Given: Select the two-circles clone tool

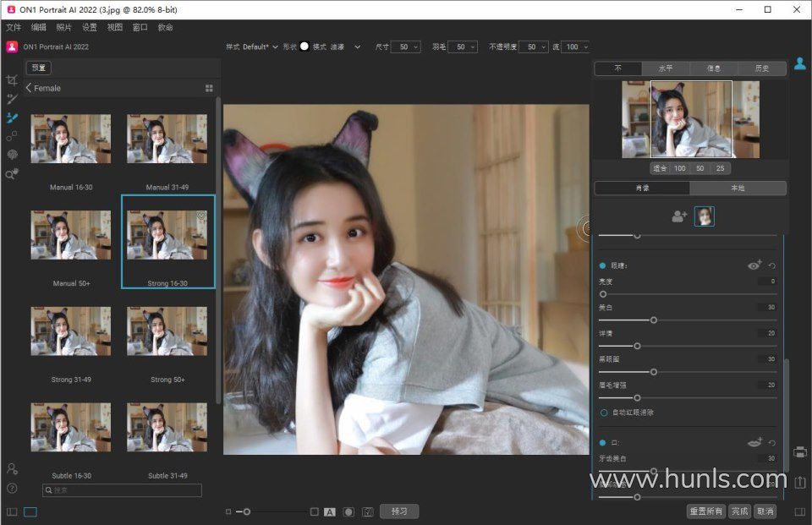Looking at the screenshot, I should (x=11, y=136).
